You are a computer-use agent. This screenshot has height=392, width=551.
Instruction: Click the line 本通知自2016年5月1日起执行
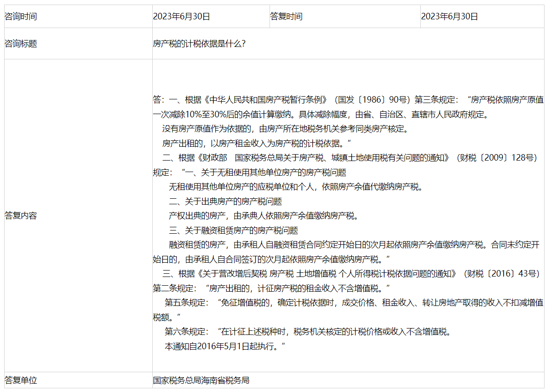[x=225, y=346]
